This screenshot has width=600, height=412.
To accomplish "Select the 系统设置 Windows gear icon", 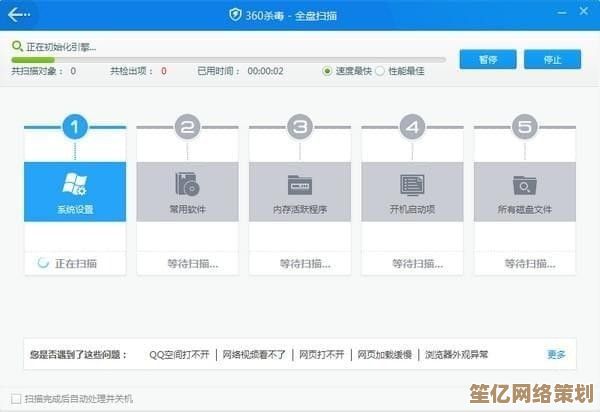I will (75, 184).
